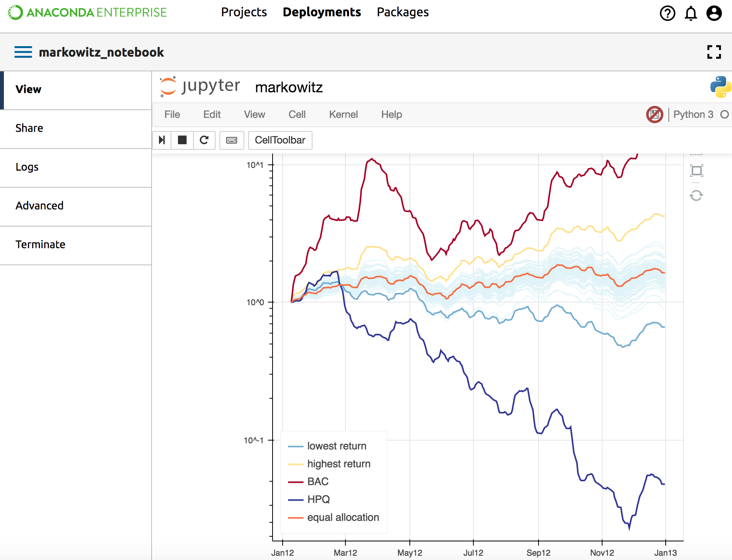Open the user account icon
The image size is (732, 560).
[714, 13]
